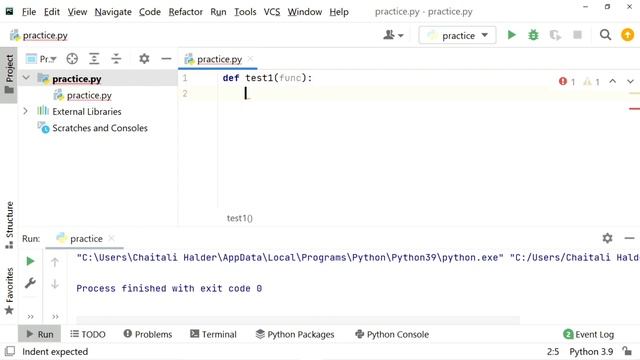This screenshot has height=360, width=640.
Task: Open the Event Log
Action: [589, 334]
